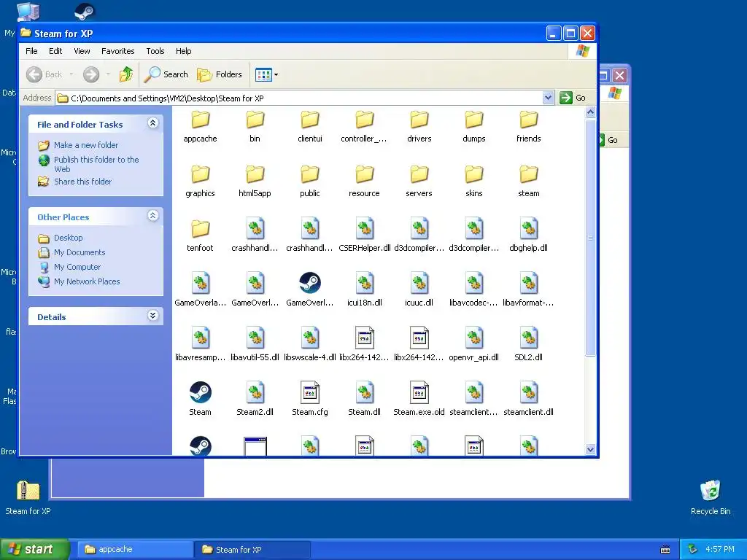This screenshot has height=560, width=747.
Task: Open the Help menu
Action: [x=183, y=51]
